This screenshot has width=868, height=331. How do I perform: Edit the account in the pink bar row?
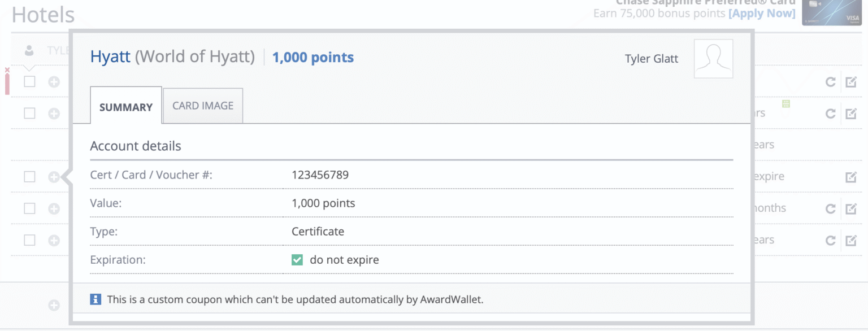point(851,82)
